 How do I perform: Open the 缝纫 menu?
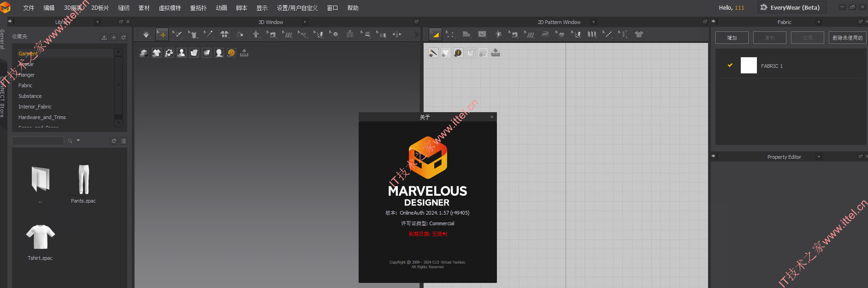(x=124, y=8)
